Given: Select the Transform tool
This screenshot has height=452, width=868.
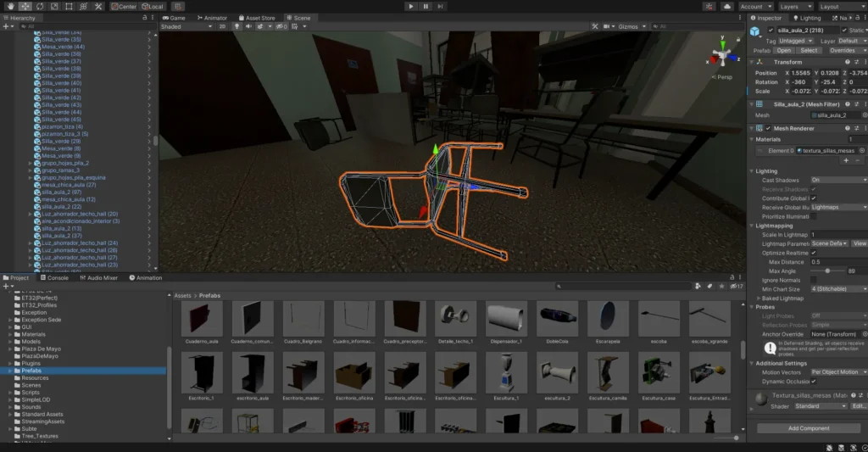Looking at the screenshot, I should tap(84, 6).
